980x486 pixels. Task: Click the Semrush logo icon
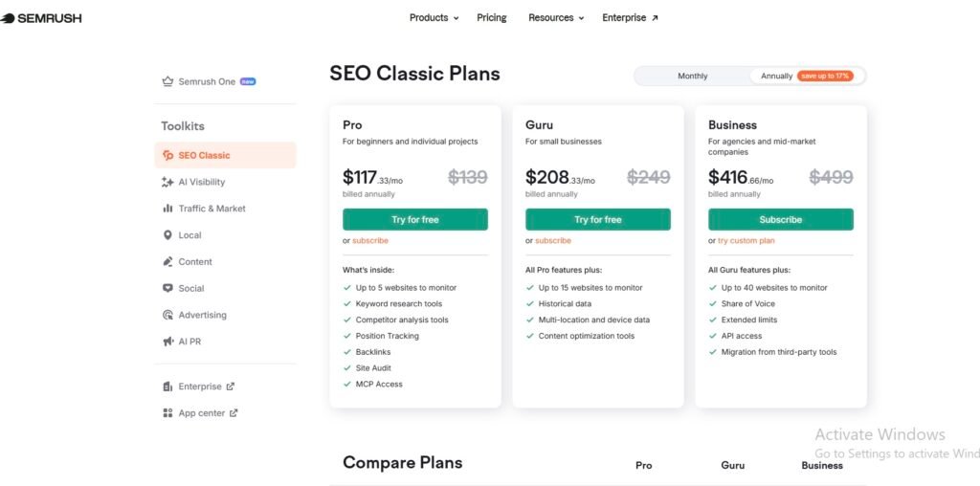(x=8, y=18)
